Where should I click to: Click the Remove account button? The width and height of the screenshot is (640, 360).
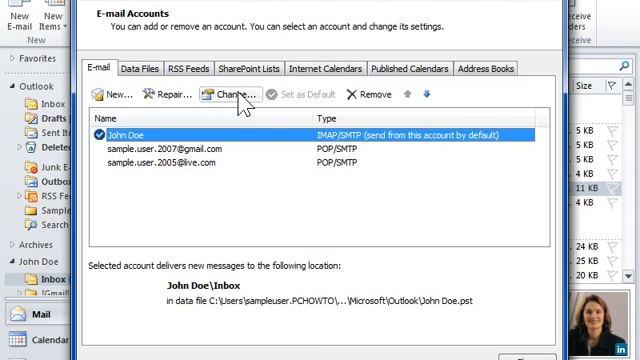[369, 95]
